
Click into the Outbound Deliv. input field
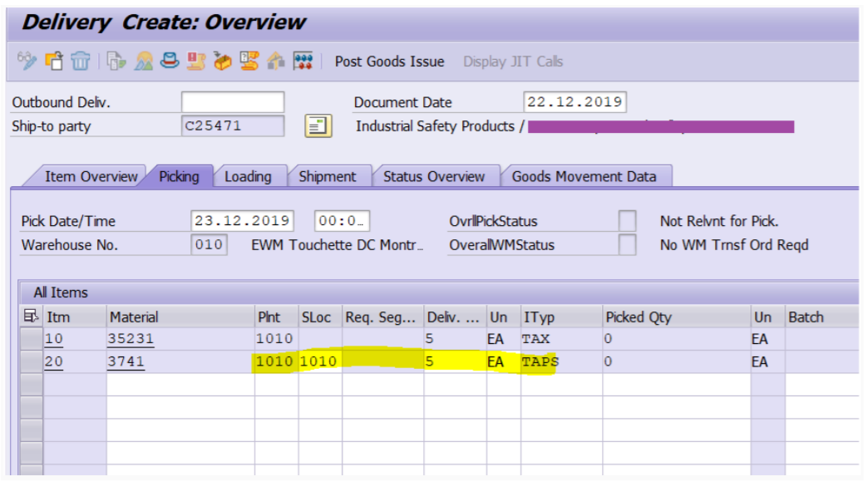click(x=233, y=102)
